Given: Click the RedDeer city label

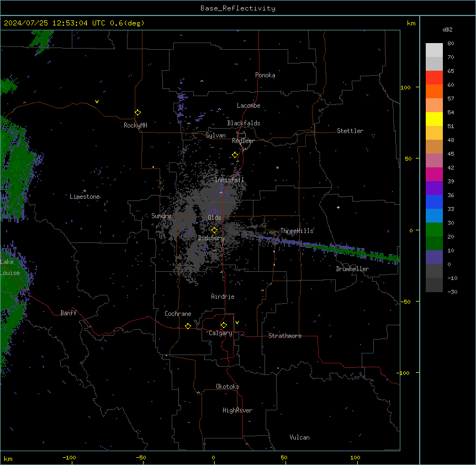Looking at the screenshot, I should (243, 141).
